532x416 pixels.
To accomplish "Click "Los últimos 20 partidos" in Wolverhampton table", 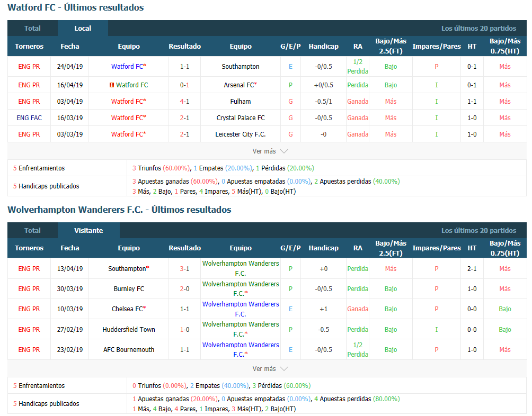I will point(478,230).
